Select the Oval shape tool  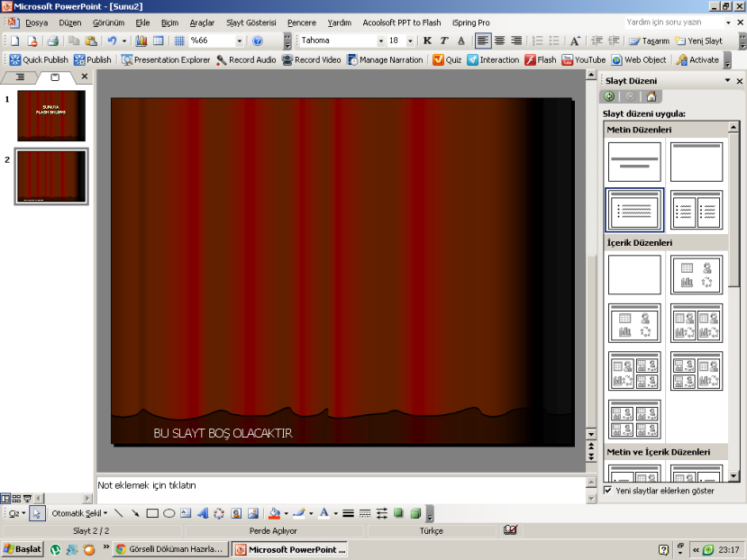[x=169, y=513]
